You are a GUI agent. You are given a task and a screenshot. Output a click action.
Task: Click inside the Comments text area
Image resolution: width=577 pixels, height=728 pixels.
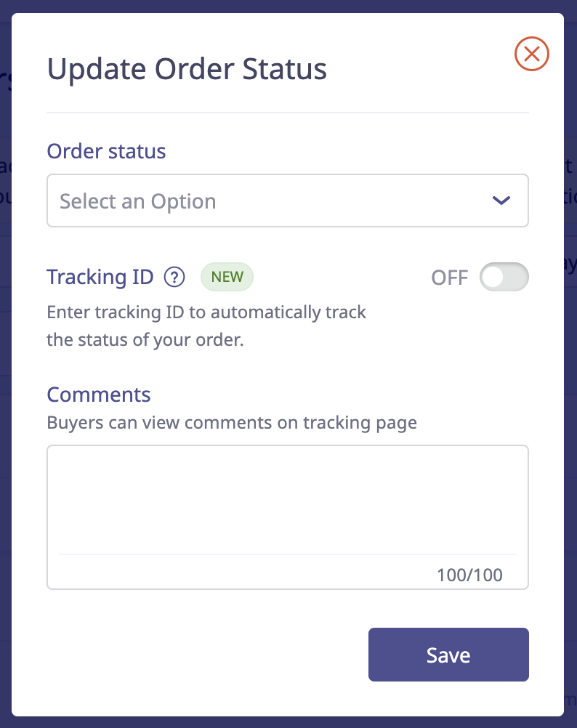288,501
